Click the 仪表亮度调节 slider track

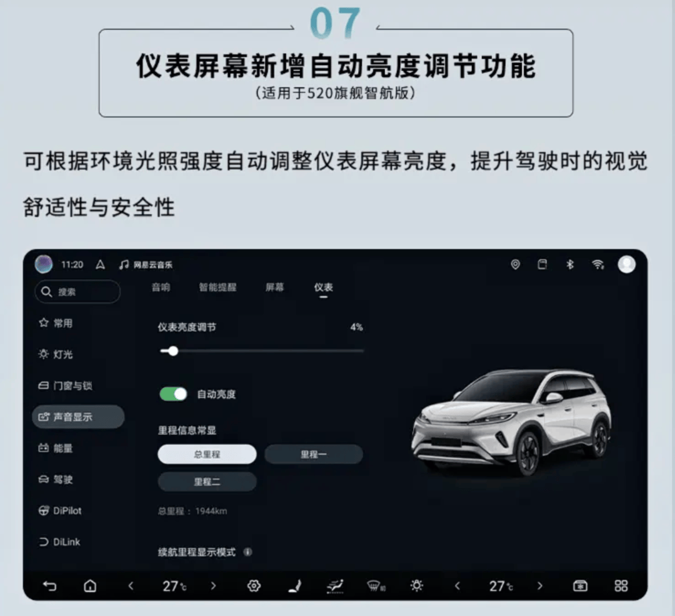coord(262,351)
